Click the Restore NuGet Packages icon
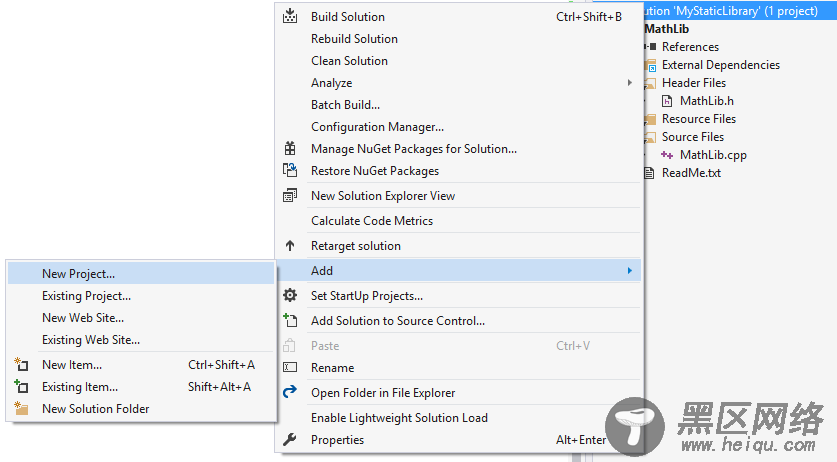 (x=290, y=170)
